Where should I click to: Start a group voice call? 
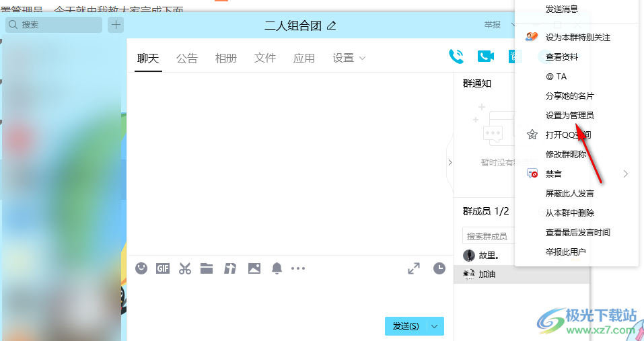(456, 56)
